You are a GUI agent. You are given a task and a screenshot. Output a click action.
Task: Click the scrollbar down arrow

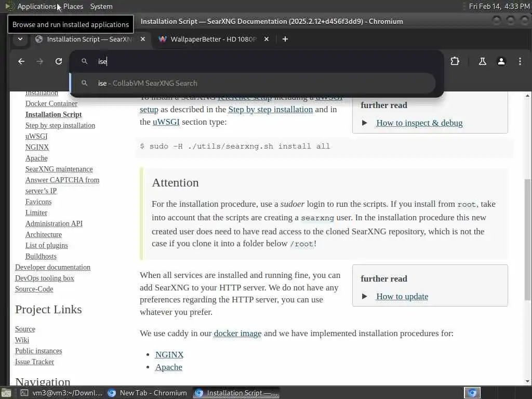pyautogui.click(x=527, y=381)
